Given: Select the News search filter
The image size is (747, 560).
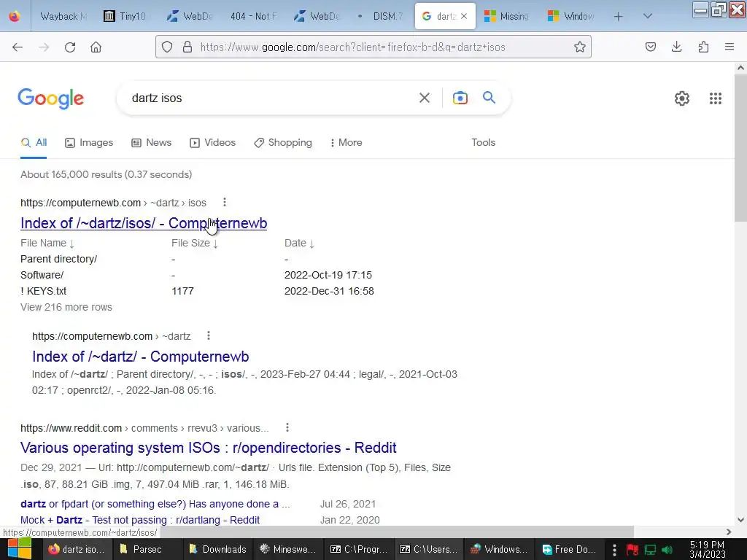Looking at the screenshot, I should 152,142.
